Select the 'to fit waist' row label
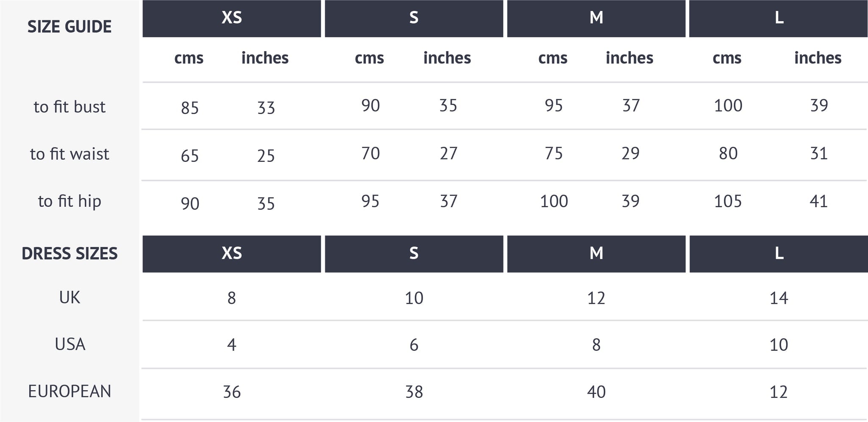 (70, 154)
